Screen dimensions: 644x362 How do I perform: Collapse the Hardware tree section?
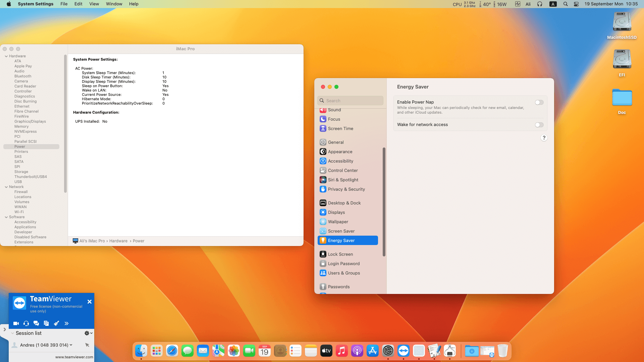[x=6, y=56]
